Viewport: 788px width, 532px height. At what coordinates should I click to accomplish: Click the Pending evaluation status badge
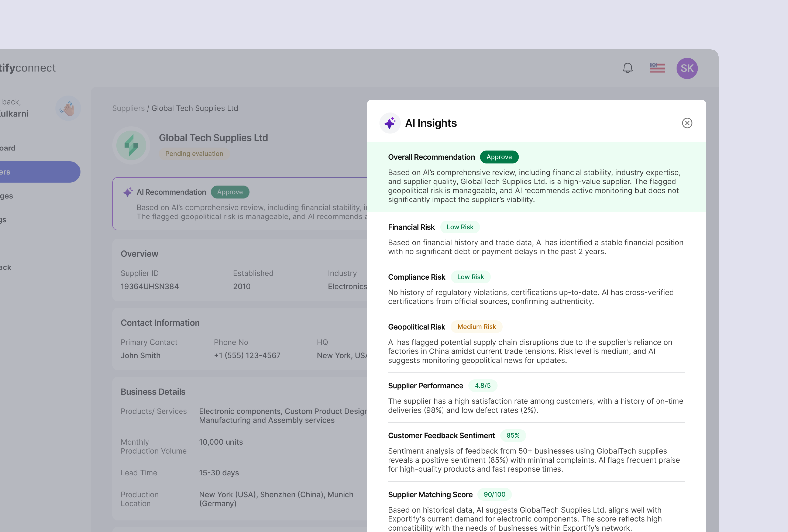coord(194,154)
